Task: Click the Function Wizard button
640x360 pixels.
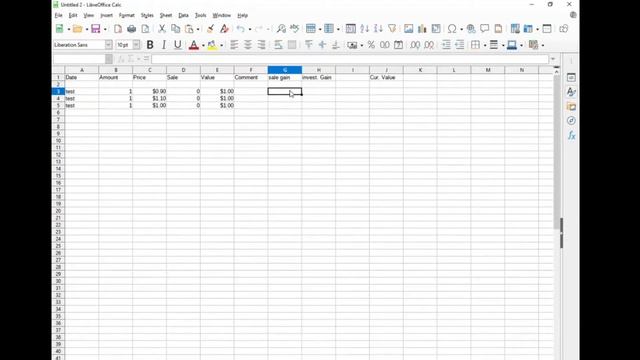Action: (x=121, y=59)
